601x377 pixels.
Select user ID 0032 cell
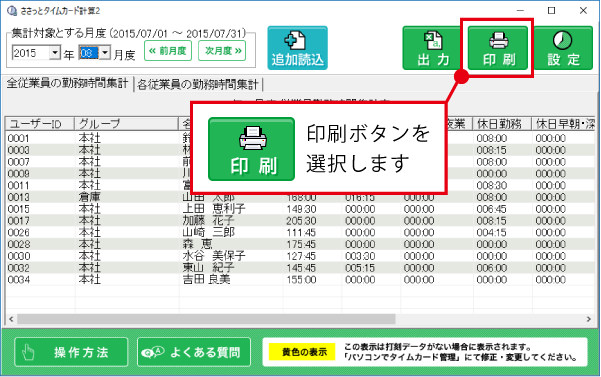click(18, 268)
